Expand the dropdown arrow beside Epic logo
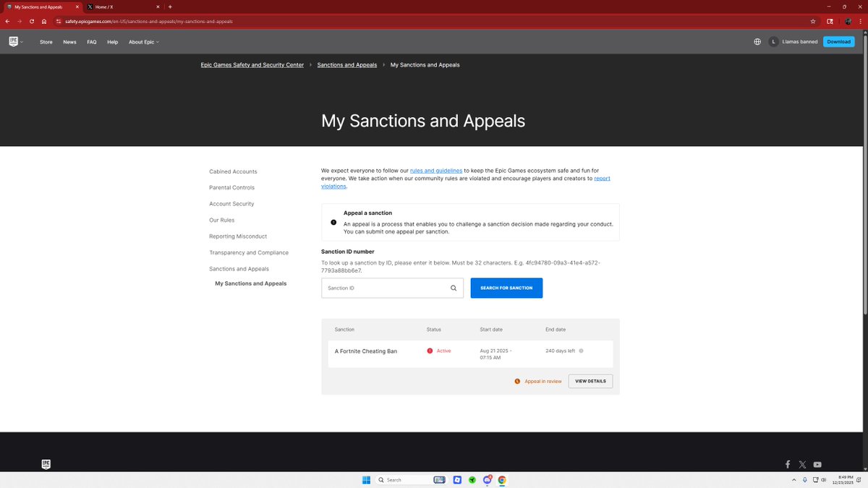Screen dimensions: 868x488 pyautogui.click(x=22, y=42)
